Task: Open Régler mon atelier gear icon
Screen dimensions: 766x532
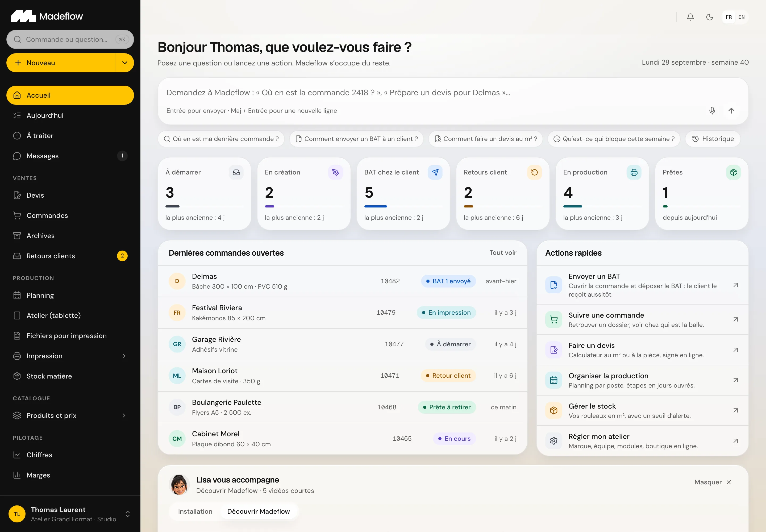Action: pos(554,441)
